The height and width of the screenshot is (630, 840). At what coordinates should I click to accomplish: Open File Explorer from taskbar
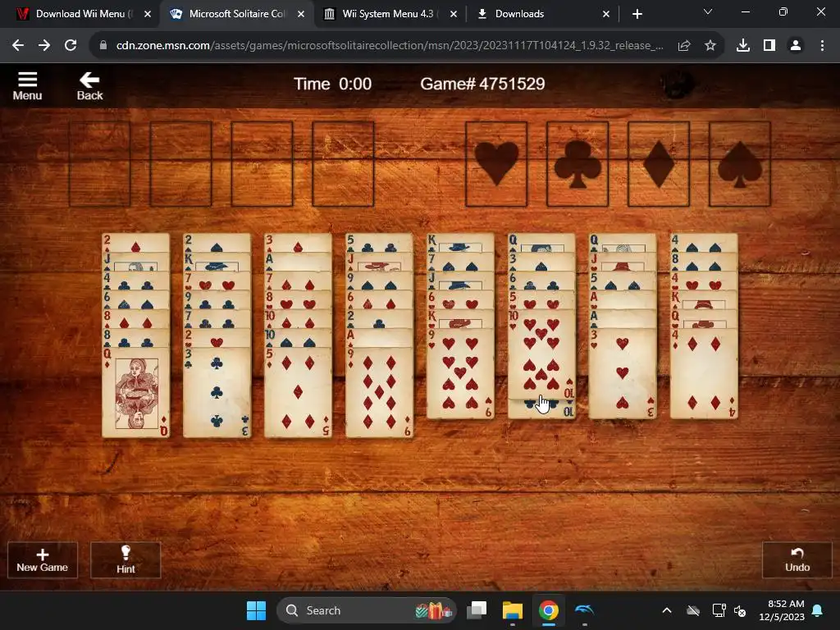[512, 610]
